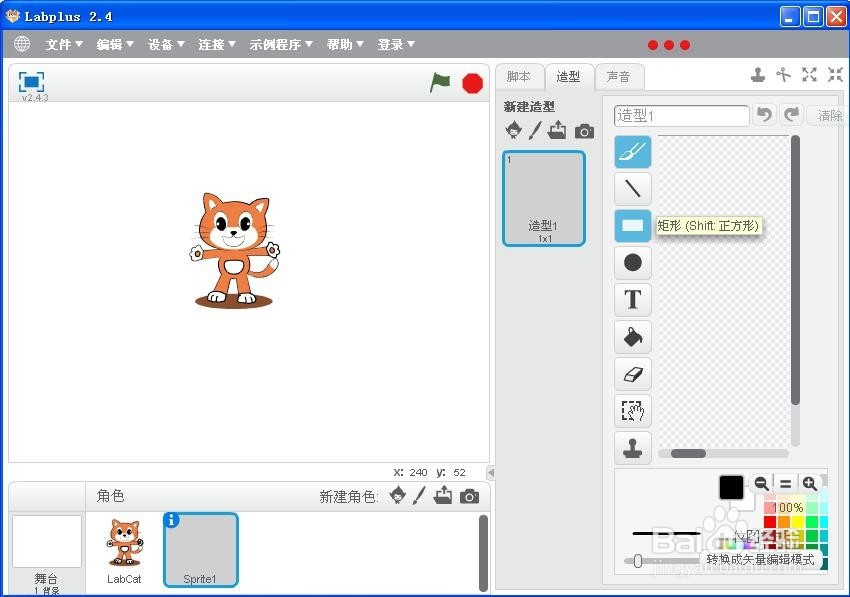Switch to the 声音 tab
This screenshot has height=597, width=850.
click(619, 77)
